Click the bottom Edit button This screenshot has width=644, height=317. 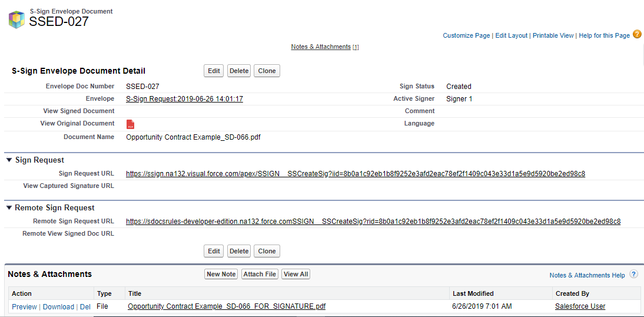tap(214, 251)
